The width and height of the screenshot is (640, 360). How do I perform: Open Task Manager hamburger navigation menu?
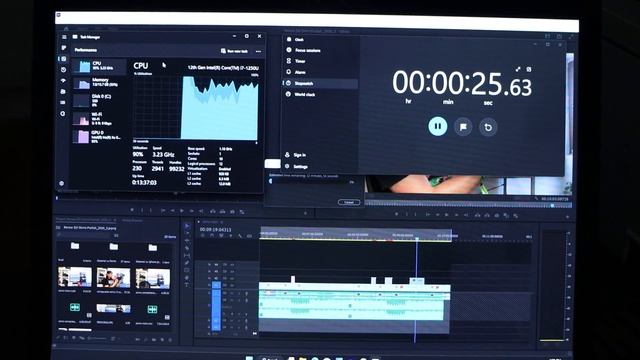coord(64,37)
